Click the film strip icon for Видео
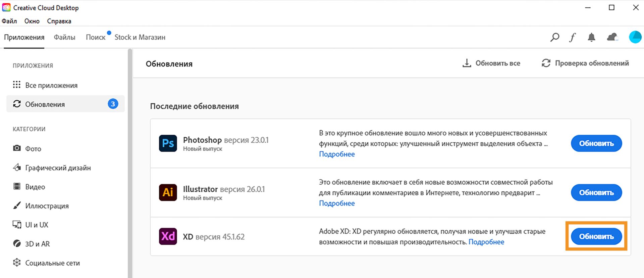644x278 pixels. pos(17,186)
